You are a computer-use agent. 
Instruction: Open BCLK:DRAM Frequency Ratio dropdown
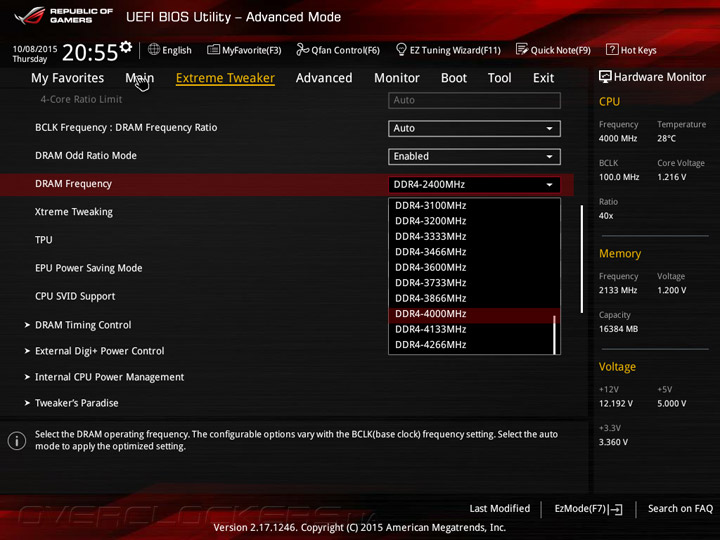(x=474, y=129)
